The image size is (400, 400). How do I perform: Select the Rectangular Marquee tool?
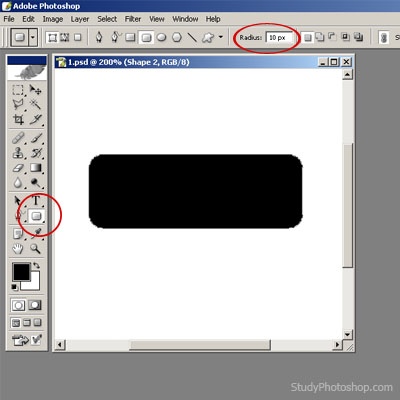18,90
